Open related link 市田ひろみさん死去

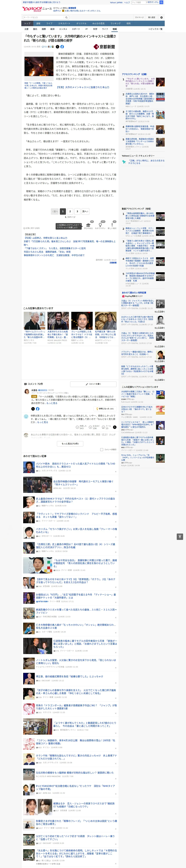(x=47, y=252)
